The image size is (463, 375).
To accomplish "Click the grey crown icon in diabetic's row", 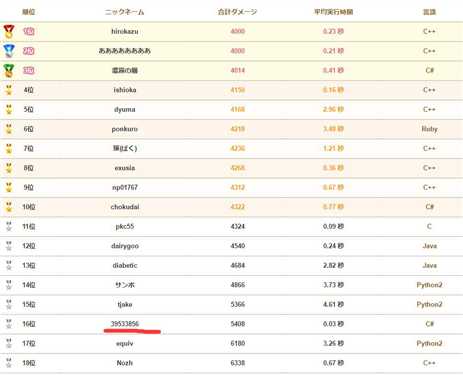I will click(9, 265).
